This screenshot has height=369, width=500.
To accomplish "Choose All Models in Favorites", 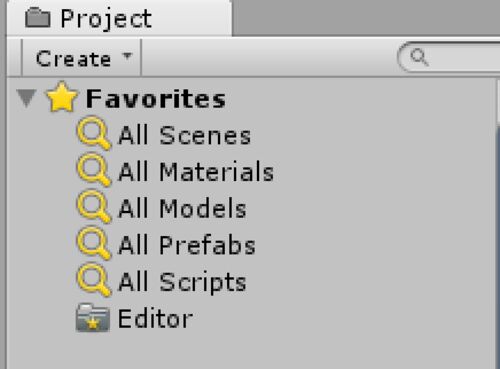I will pyautogui.click(x=182, y=209).
